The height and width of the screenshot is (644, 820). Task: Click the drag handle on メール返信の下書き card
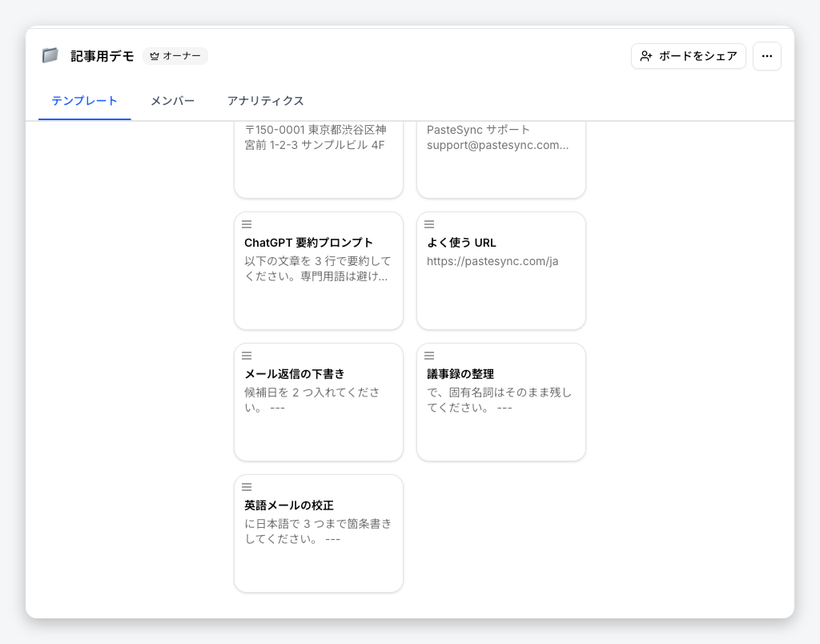point(247,356)
